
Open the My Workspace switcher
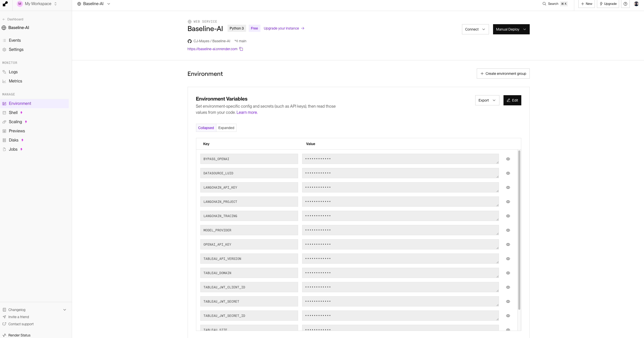coord(38,4)
